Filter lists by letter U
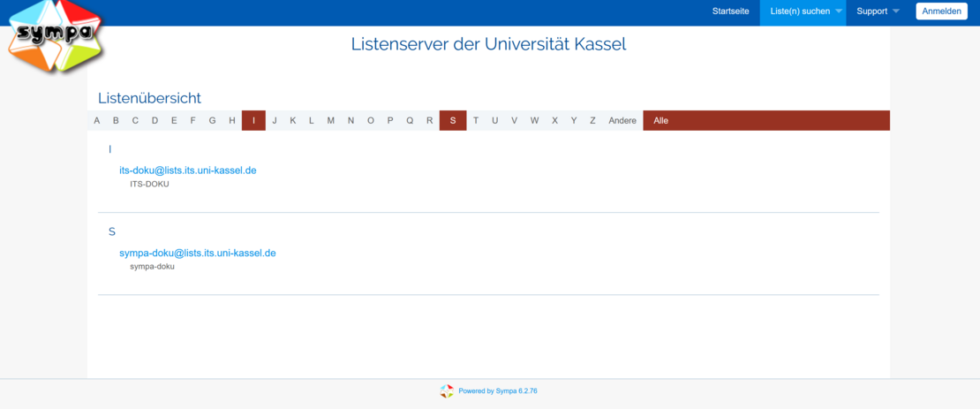Screen dimensions: 980x409 [x=495, y=121]
